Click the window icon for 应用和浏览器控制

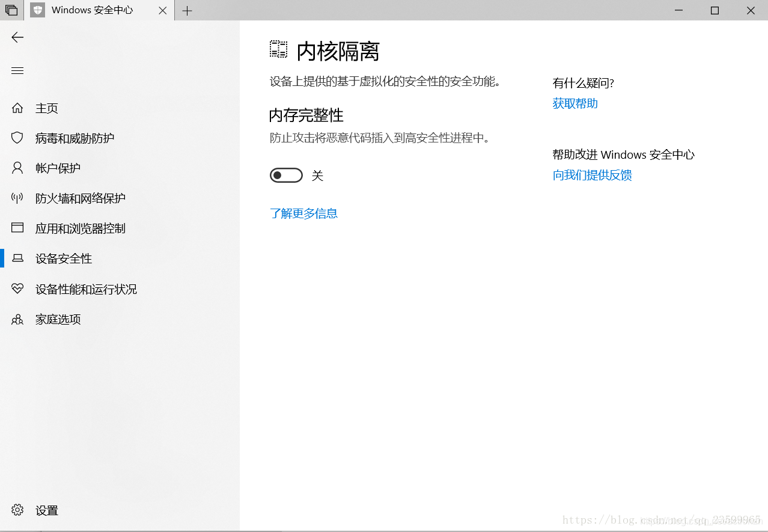[x=17, y=228]
